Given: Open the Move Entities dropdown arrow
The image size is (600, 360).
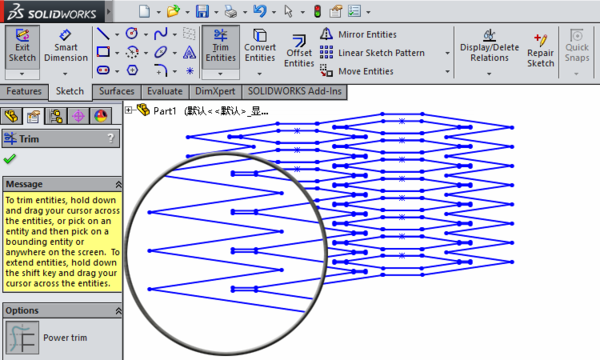Looking at the screenshot, I should pos(447,71).
